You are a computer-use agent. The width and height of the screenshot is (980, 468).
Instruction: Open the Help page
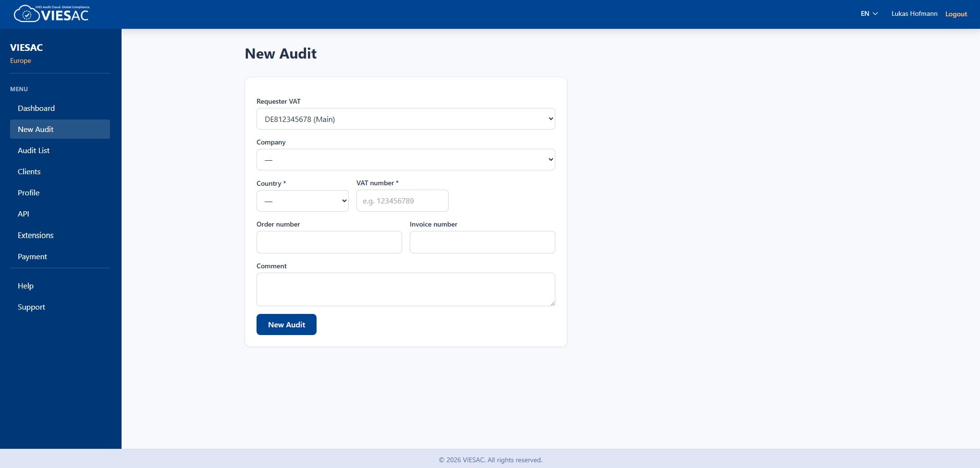(x=25, y=286)
